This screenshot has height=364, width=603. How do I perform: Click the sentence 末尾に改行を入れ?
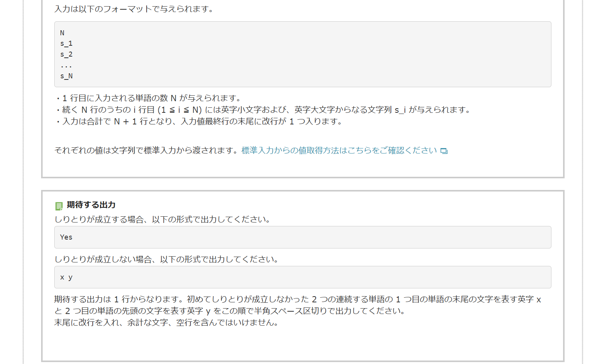tap(167, 323)
